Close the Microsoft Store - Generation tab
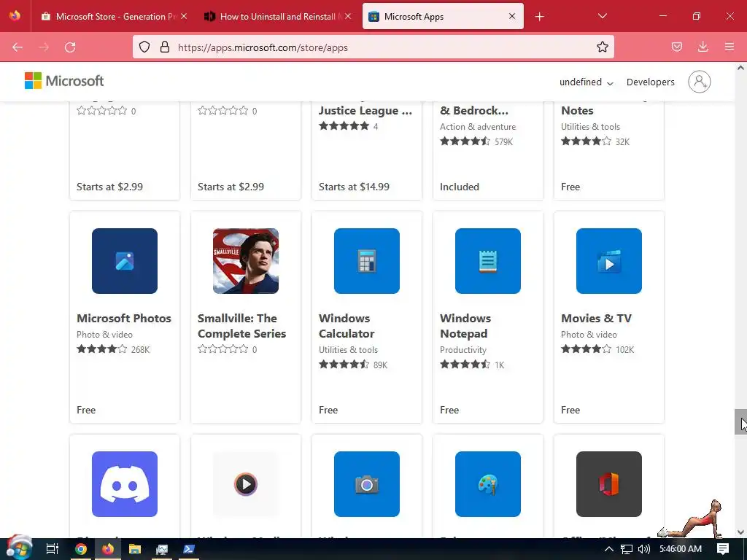 (184, 16)
